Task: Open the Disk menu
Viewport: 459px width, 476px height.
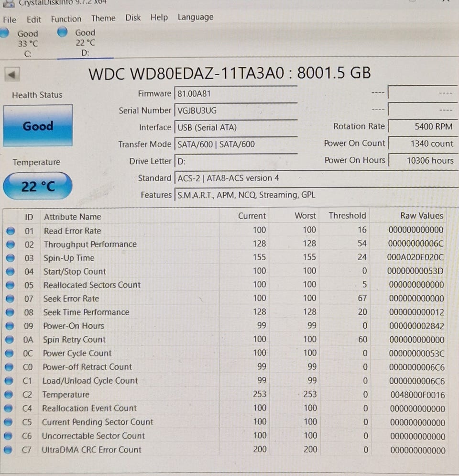Action: (x=133, y=18)
